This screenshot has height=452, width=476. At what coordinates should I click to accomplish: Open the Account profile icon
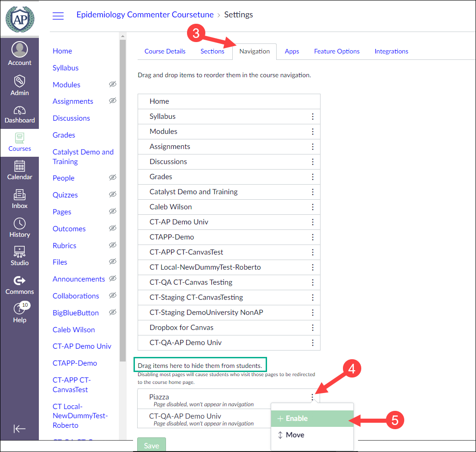coord(19,49)
